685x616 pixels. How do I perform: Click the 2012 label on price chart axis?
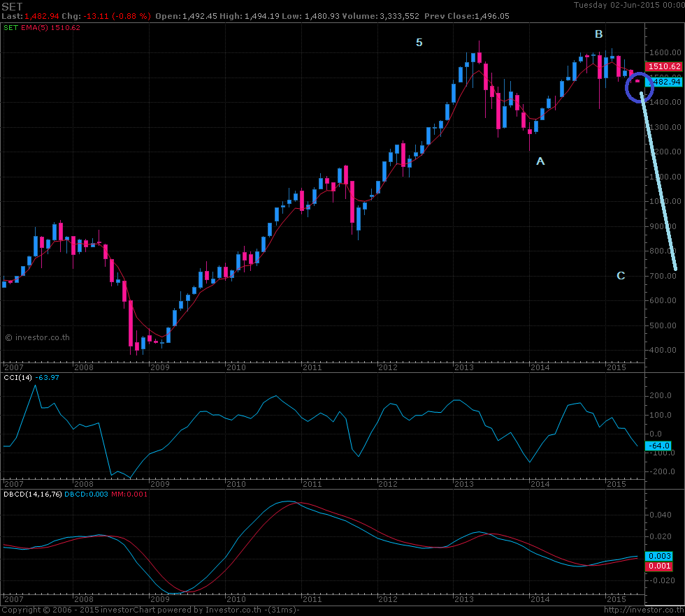(388, 367)
